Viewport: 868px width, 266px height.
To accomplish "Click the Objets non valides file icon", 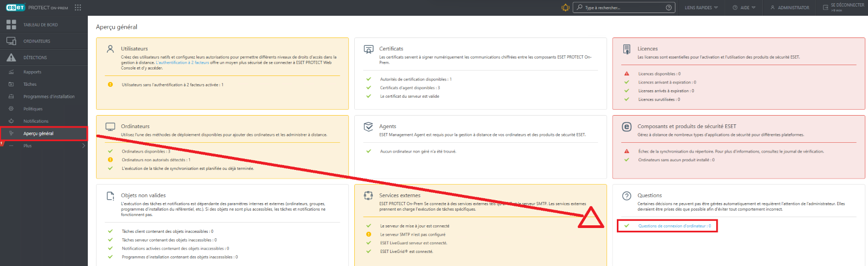I will (110, 196).
